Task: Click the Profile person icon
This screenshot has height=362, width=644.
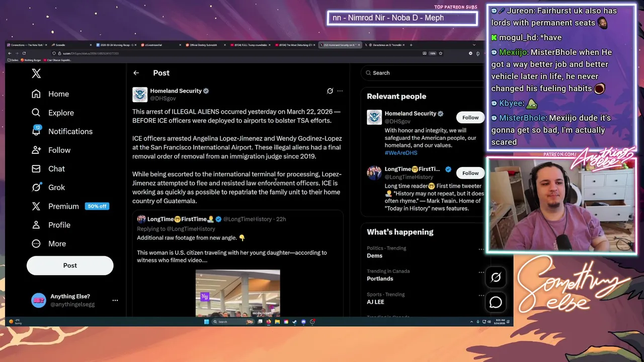Action: 36,225
